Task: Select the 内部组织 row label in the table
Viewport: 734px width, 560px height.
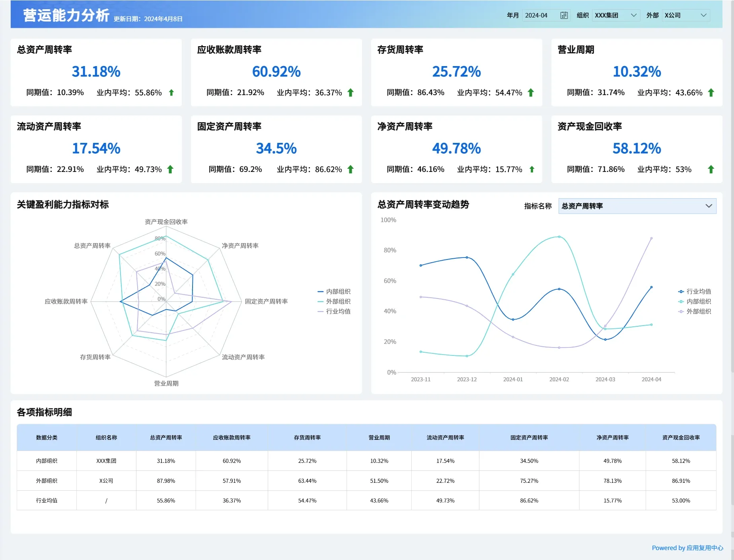Action: coord(47,461)
